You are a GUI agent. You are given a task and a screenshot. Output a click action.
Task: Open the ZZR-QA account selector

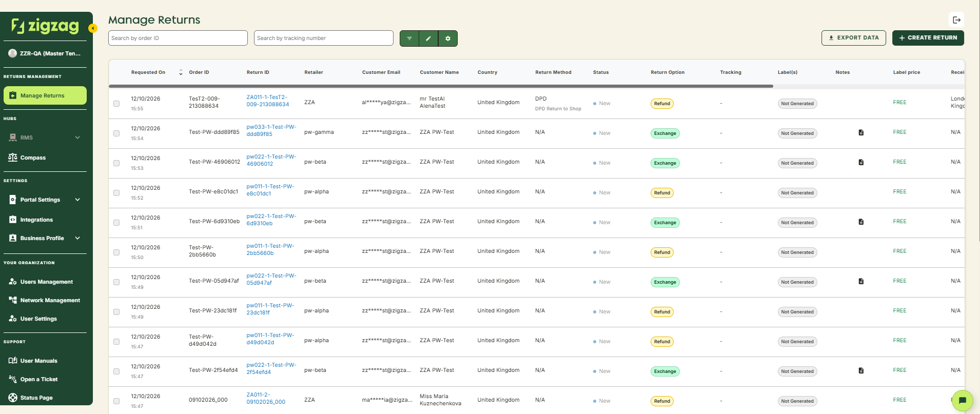pyautogui.click(x=45, y=53)
